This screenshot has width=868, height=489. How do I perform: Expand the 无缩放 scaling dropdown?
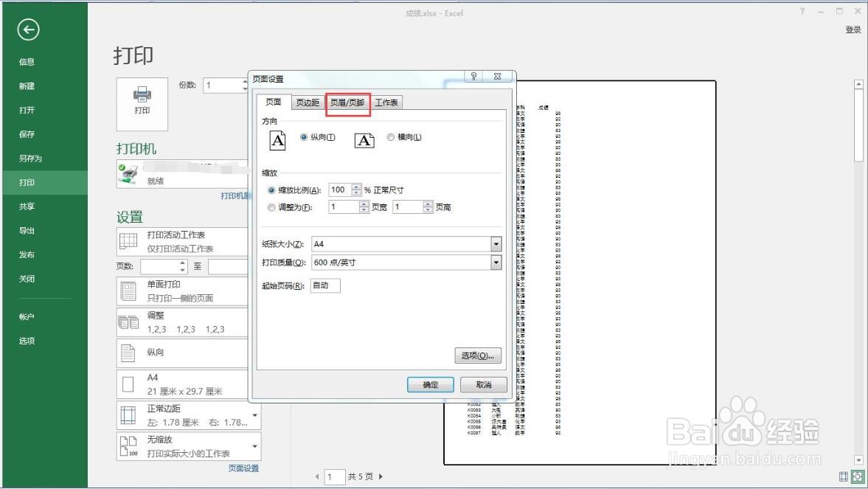pyautogui.click(x=254, y=445)
